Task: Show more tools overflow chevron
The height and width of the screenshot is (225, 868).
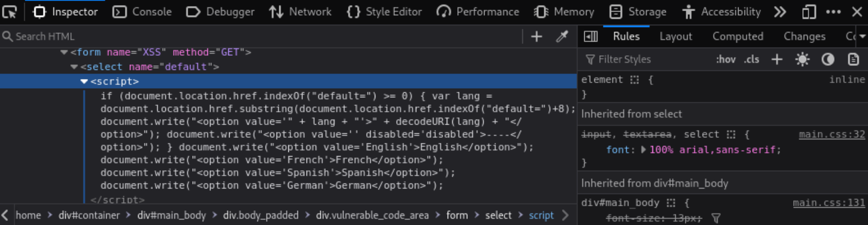Action: [x=780, y=12]
